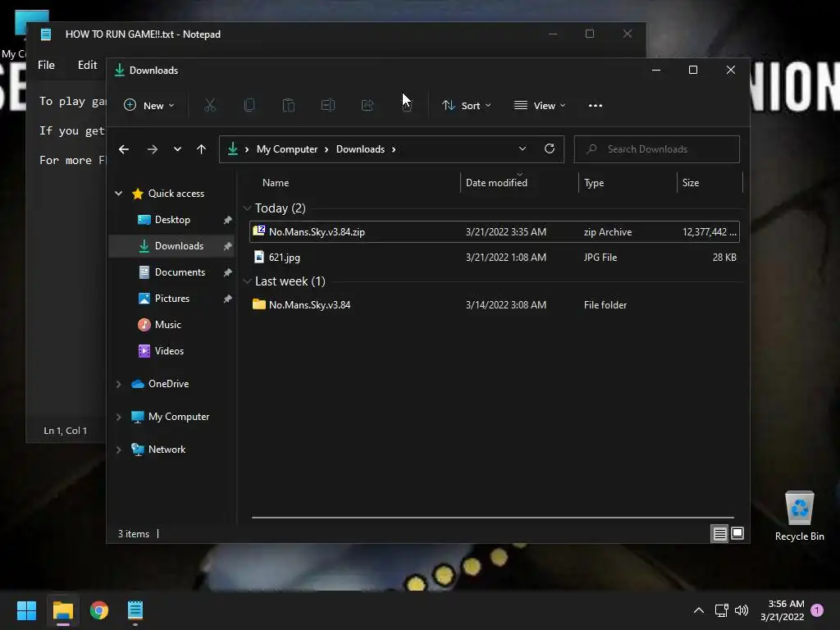Select the No.Mans.Sky.v3.84 folder name
840x630 pixels.
point(309,304)
